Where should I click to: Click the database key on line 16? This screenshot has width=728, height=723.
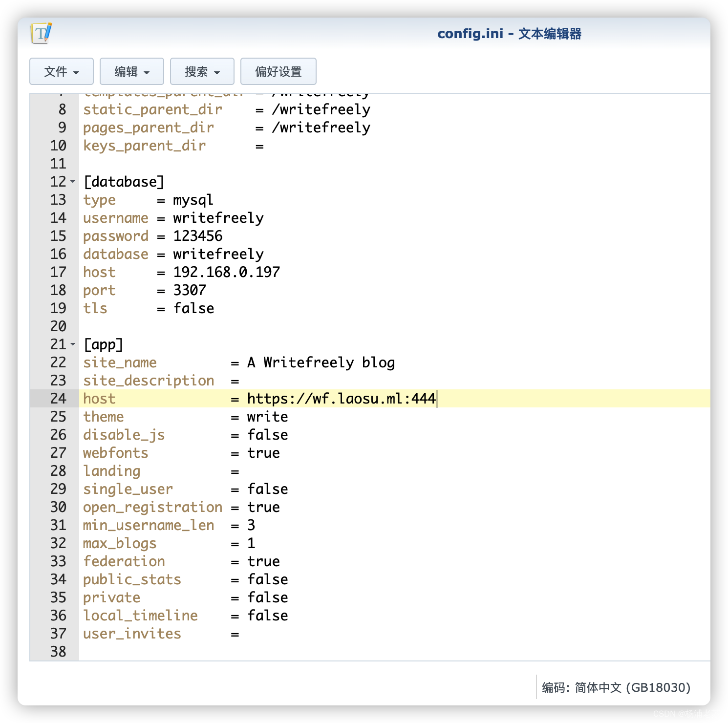coord(115,254)
